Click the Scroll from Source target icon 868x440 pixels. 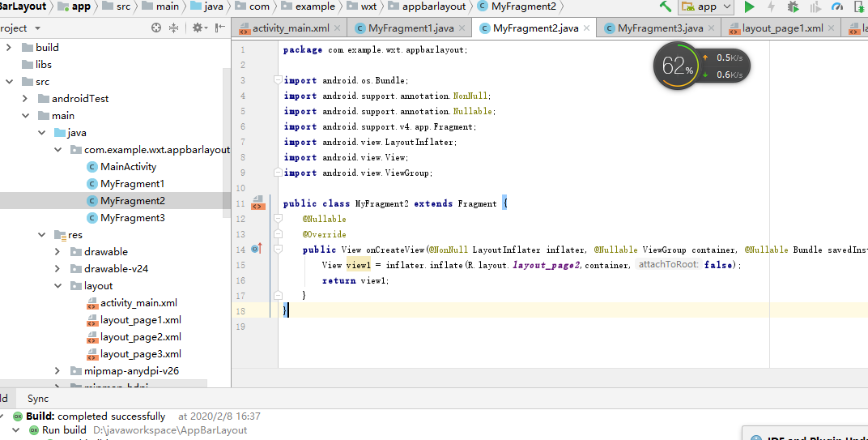pos(156,28)
